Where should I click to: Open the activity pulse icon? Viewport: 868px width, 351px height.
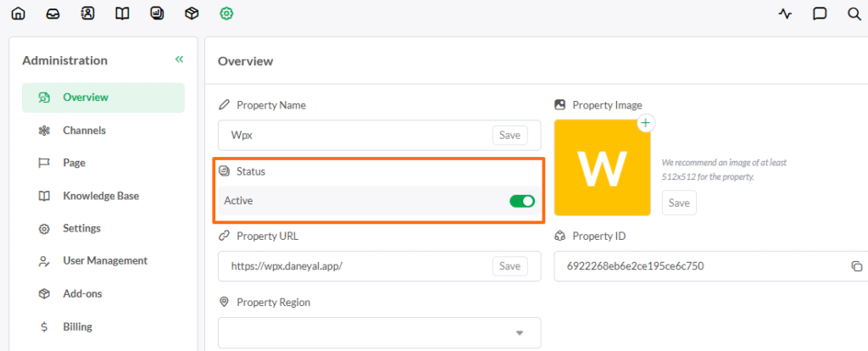[785, 14]
